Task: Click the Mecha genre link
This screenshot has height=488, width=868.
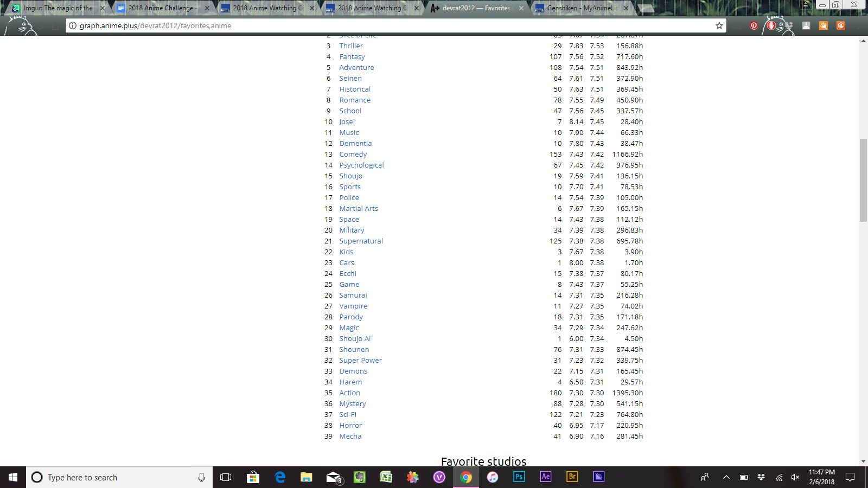Action: (350, 436)
